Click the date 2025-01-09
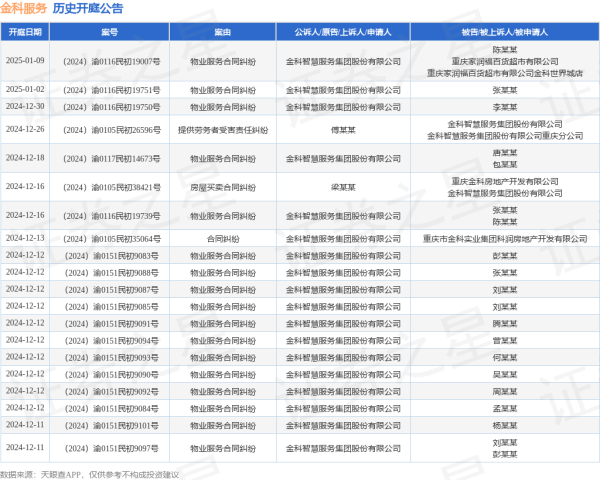The image size is (600, 480). [25, 60]
